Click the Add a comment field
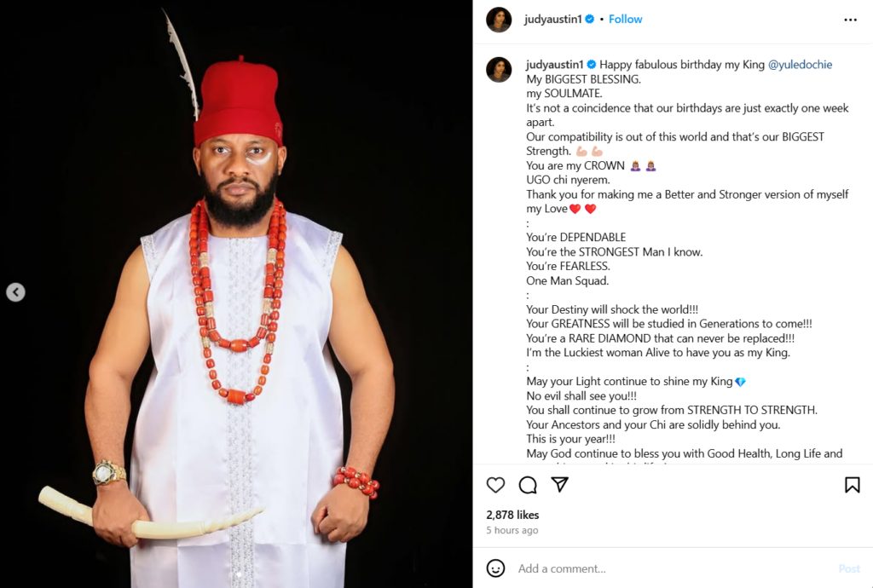873x588 pixels. click(x=665, y=568)
